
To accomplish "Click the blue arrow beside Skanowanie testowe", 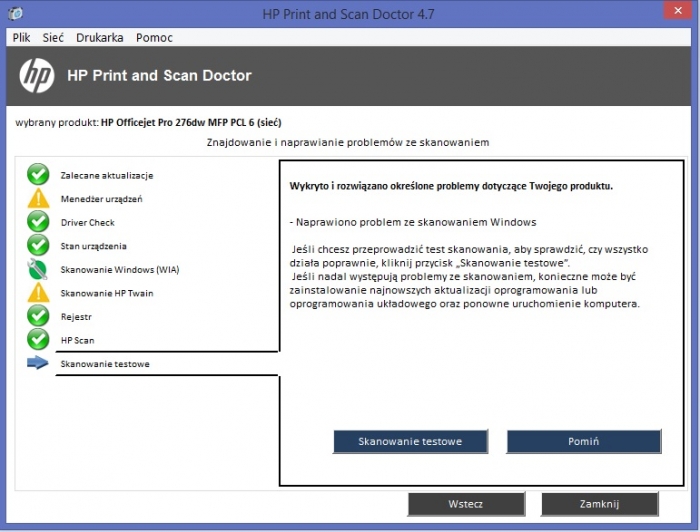I will coord(38,362).
